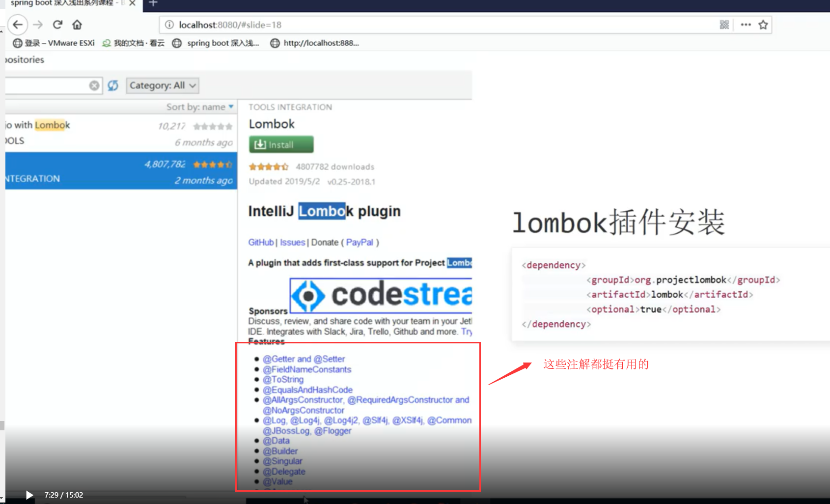The height and width of the screenshot is (504, 830).
Task: Click the green Install button
Action: [x=281, y=144]
